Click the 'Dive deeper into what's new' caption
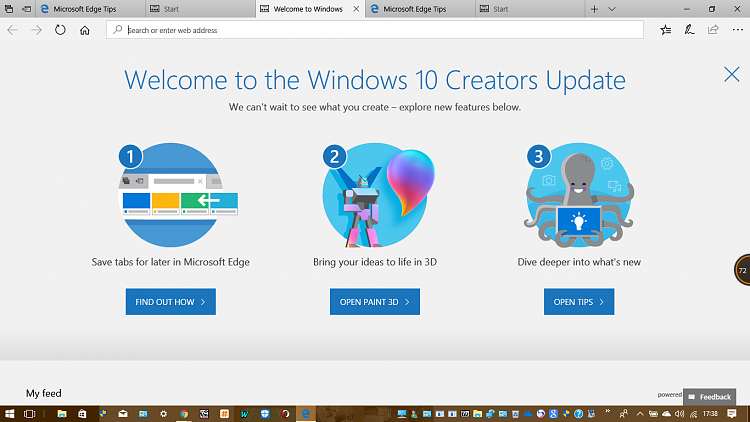 579,262
